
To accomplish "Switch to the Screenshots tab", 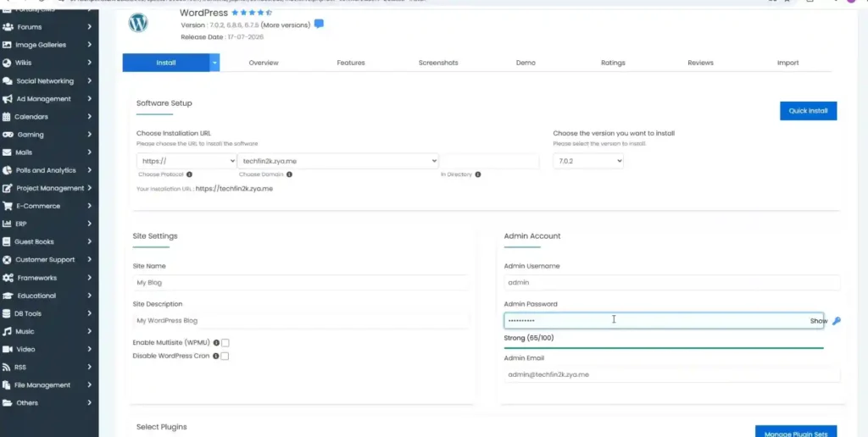I will [438, 63].
